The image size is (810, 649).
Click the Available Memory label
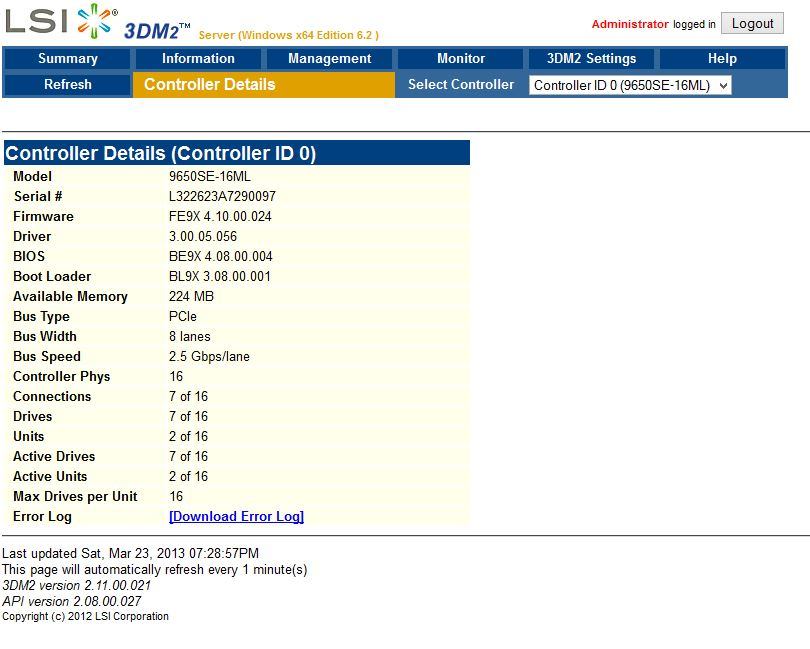point(70,297)
